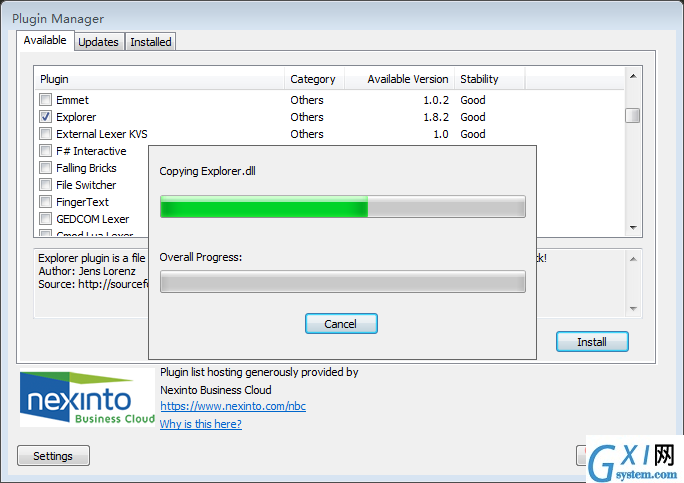Click the Plugin column header
The width and height of the screenshot is (684, 483).
click(x=160, y=79)
